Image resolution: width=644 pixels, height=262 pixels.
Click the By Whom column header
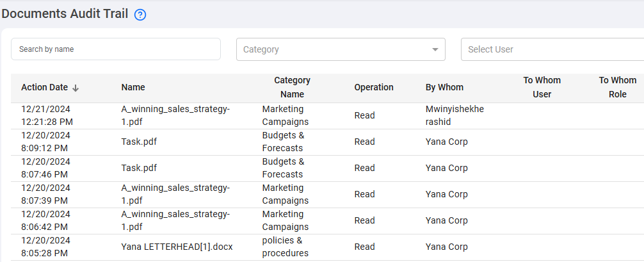444,87
